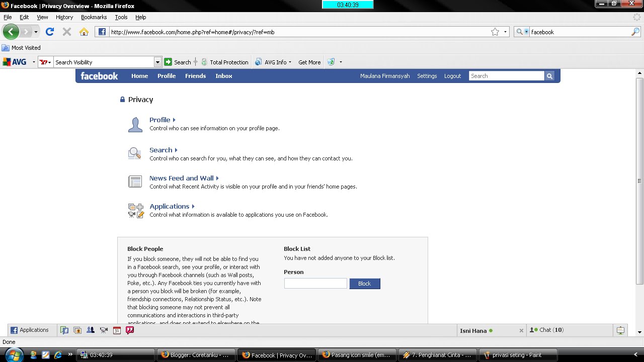Open the Photos icon in Facebook bottom bar

click(x=77, y=330)
